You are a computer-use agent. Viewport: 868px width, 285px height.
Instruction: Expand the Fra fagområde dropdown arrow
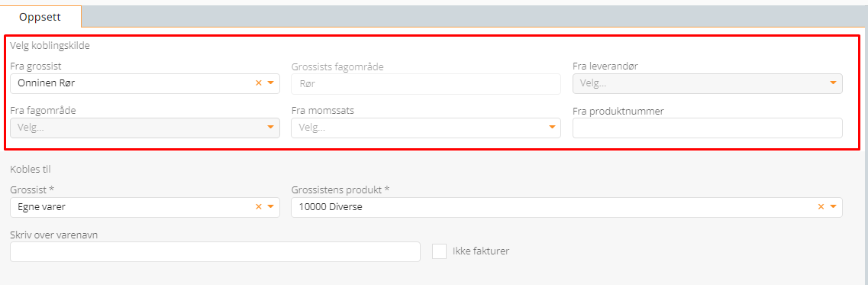[x=271, y=128]
